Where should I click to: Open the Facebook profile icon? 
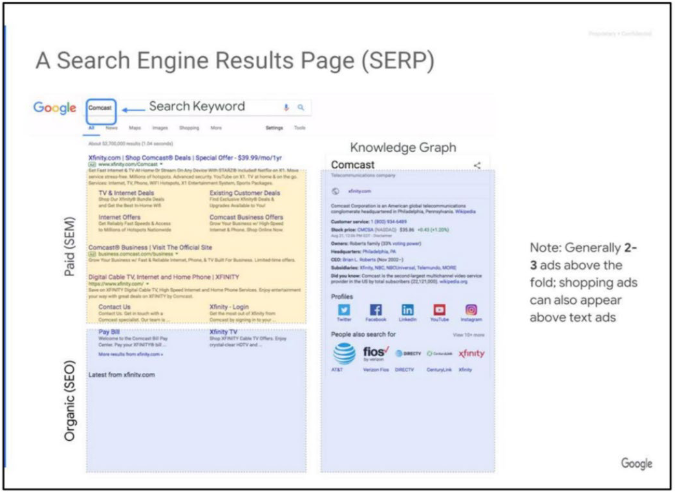376,309
